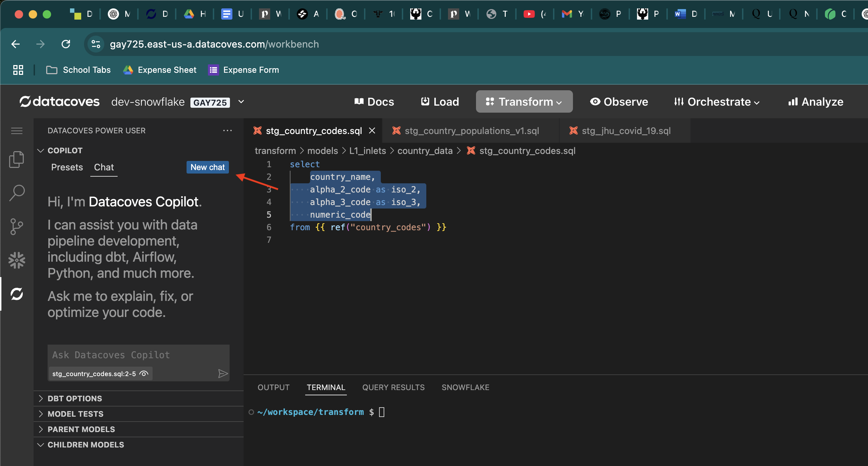Open the School Tabs bookmark folder
The image size is (868, 466).
(78, 70)
